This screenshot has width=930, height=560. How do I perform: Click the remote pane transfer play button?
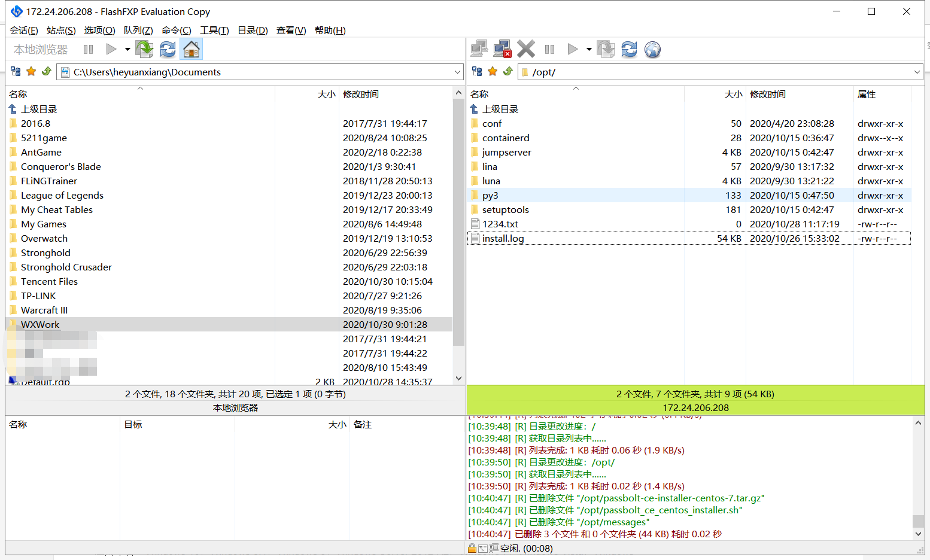point(573,49)
